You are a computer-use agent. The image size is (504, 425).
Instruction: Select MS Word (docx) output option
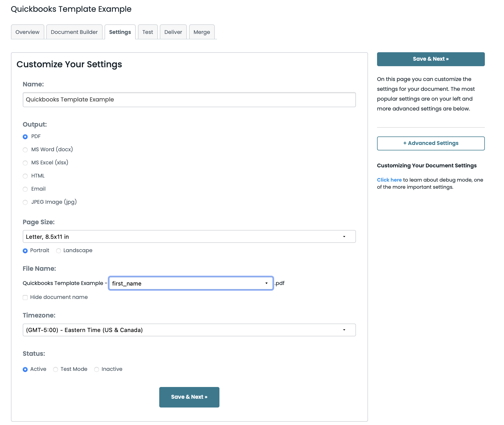pos(25,150)
